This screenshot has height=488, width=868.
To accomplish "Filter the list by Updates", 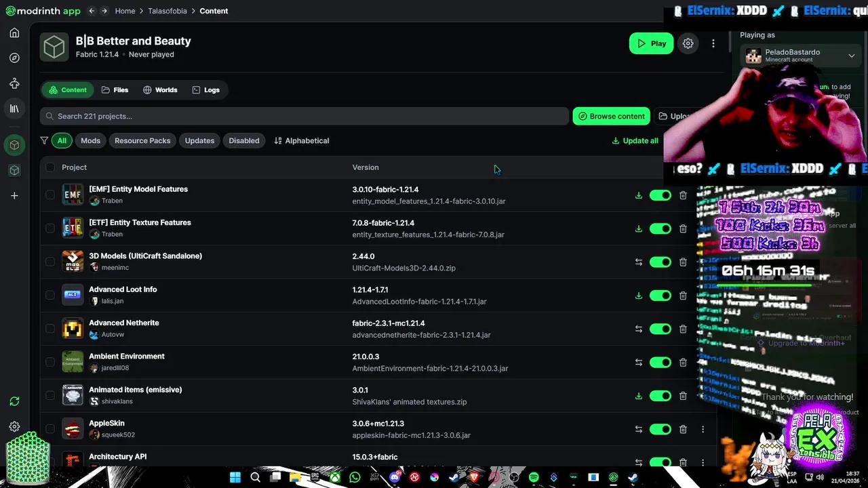I will tap(199, 141).
